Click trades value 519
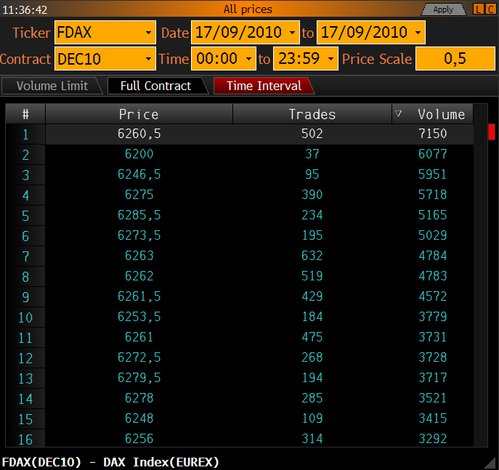 click(312, 276)
